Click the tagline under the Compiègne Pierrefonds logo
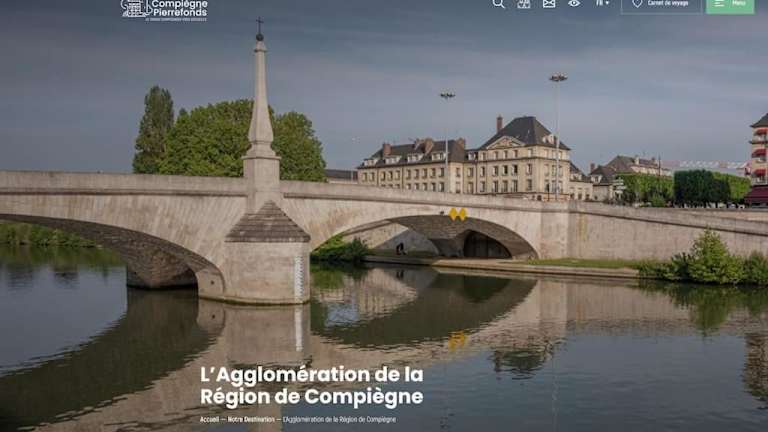The image size is (768, 432). 178,18
